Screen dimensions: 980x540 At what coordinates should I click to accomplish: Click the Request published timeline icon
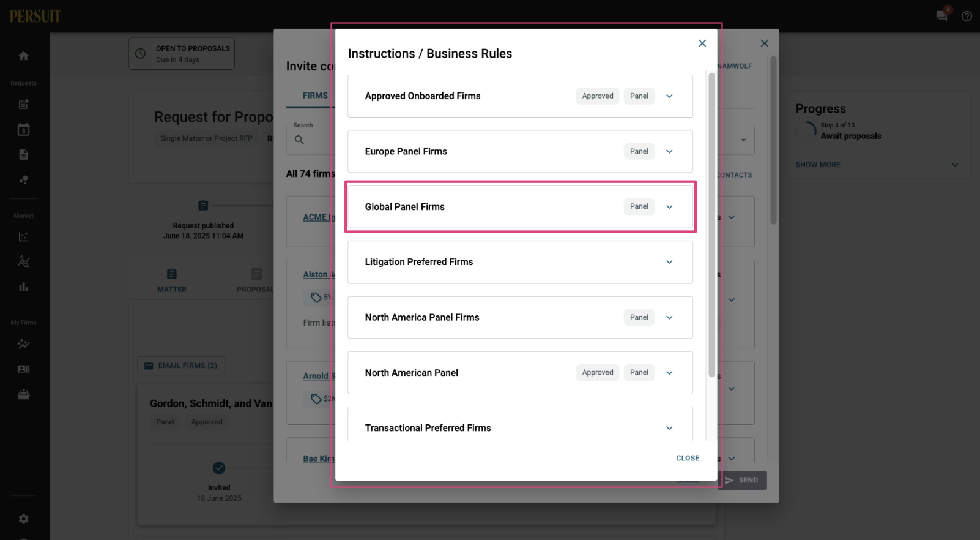[203, 206]
